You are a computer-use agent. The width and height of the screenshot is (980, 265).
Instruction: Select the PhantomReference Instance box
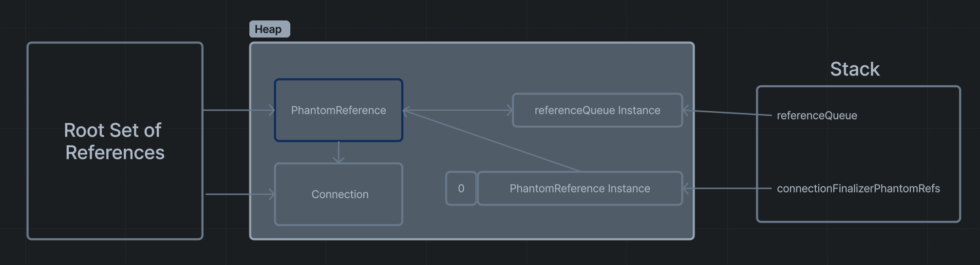pos(580,189)
